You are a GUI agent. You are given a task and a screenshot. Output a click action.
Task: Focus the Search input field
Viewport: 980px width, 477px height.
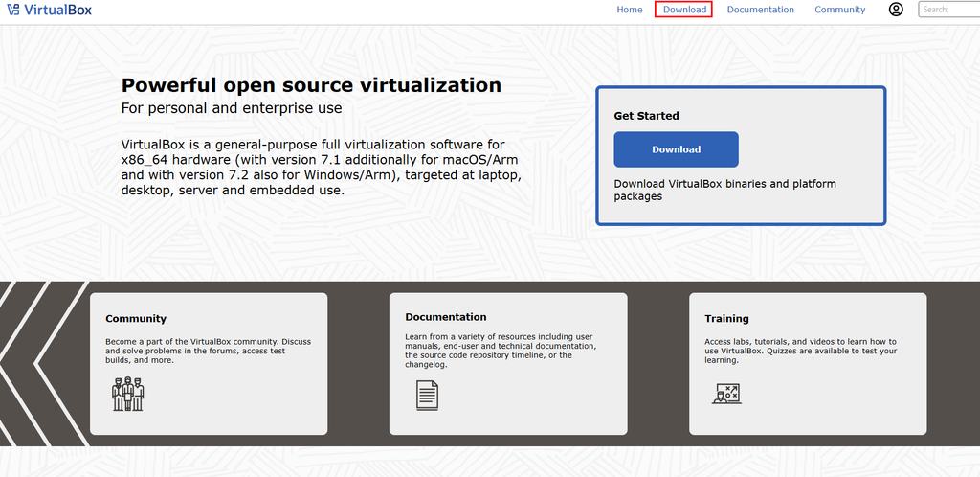pyautogui.click(x=948, y=10)
